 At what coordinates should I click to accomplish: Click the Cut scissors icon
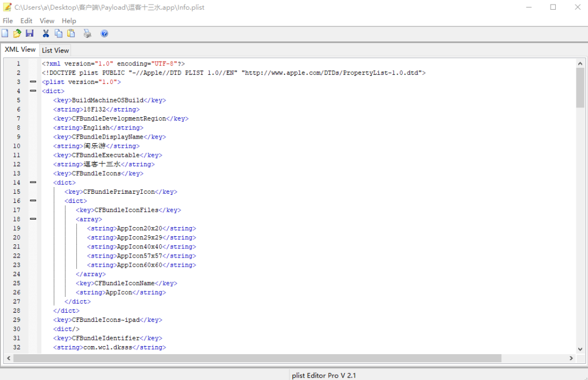tap(46, 33)
